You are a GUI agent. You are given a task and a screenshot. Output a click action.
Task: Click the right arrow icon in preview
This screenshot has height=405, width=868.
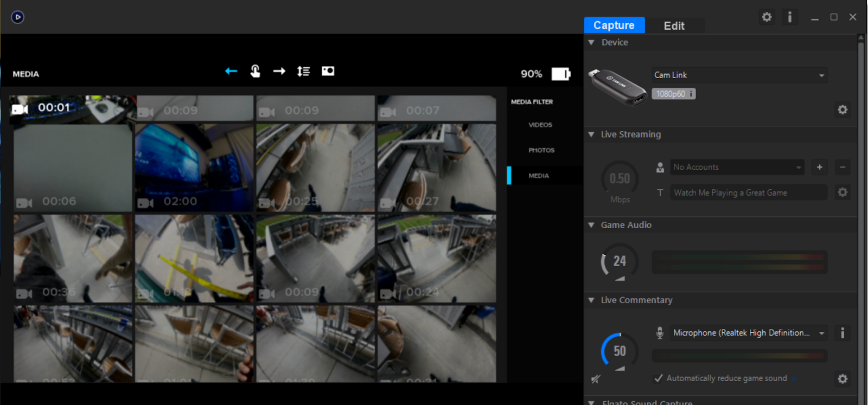(279, 71)
